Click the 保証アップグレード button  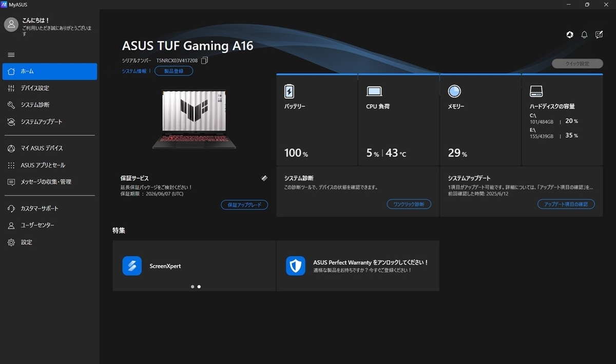point(244,205)
